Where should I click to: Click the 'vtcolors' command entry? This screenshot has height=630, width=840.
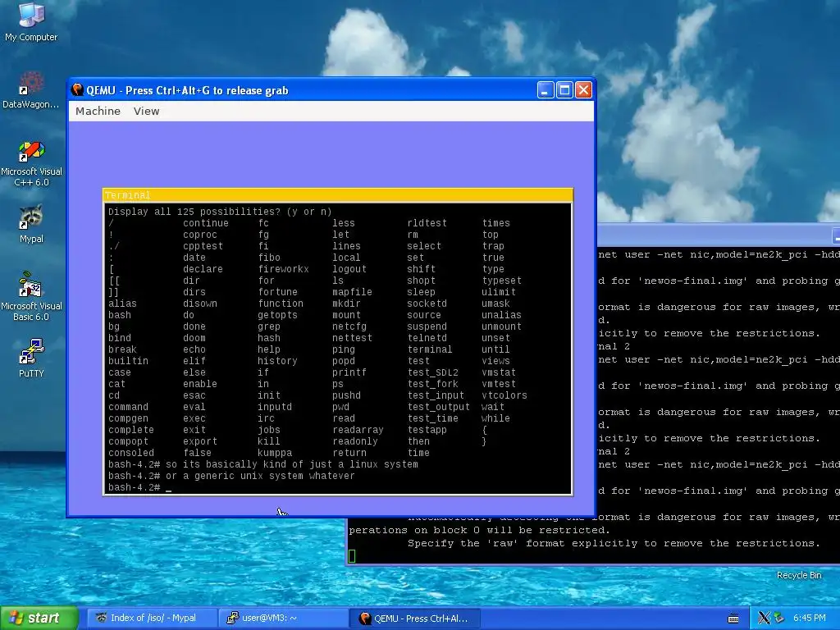504,395
